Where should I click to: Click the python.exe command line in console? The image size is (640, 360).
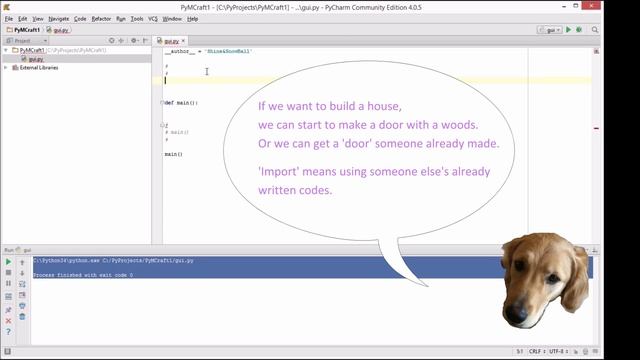[x=113, y=260]
